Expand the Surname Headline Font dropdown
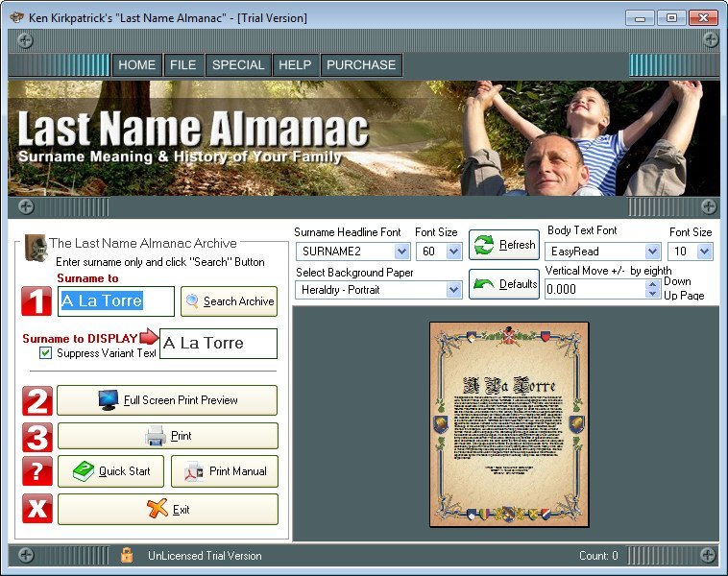 401,252
